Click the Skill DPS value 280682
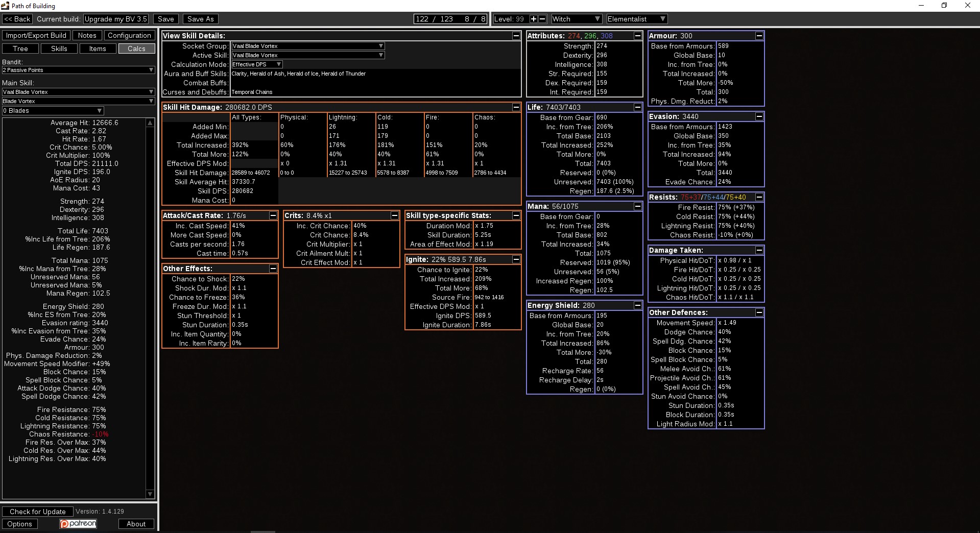Image resolution: width=980 pixels, height=533 pixels. click(243, 191)
